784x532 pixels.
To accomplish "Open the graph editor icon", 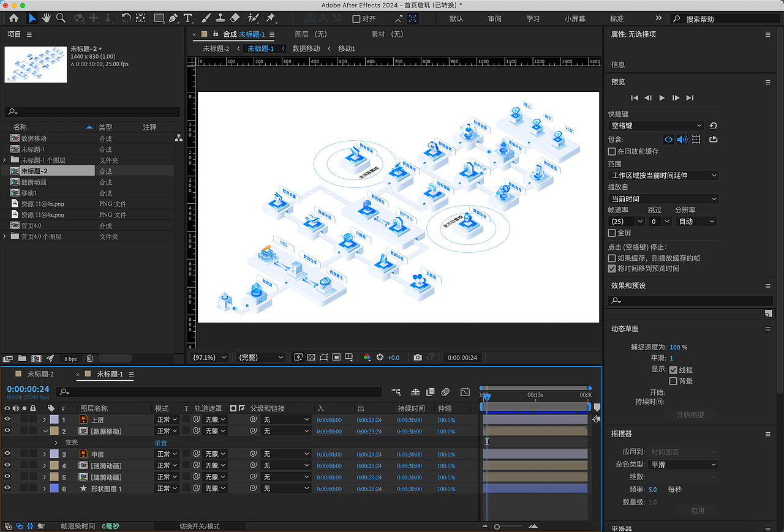I will click(x=465, y=392).
